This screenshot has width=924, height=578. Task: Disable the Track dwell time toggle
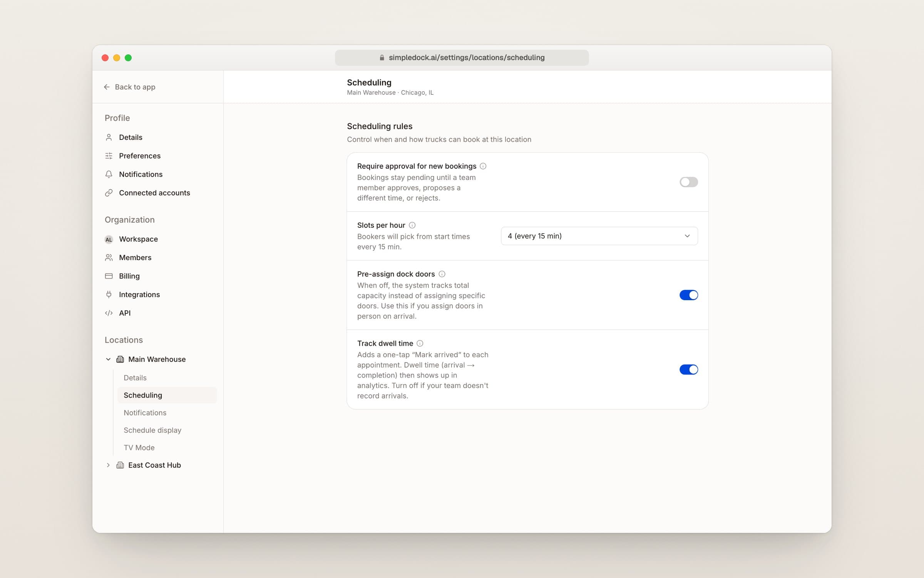(x=688, y=370)
